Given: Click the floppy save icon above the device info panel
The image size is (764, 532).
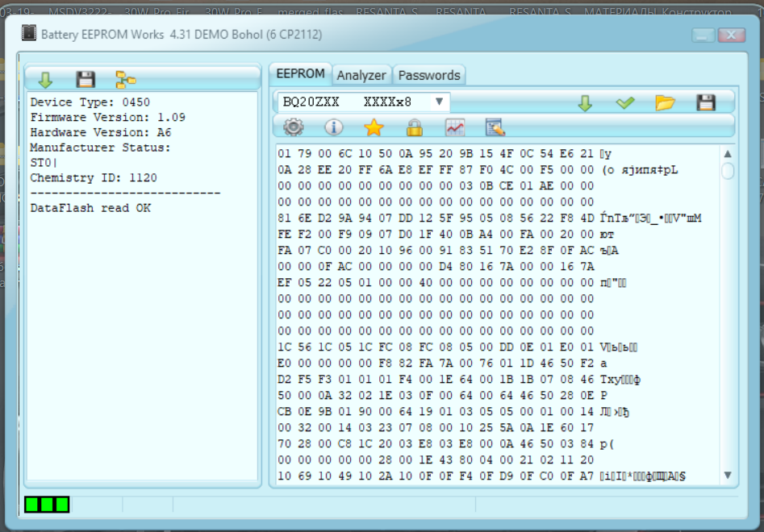Looking at the screenshot, I should tap(86, 79).
